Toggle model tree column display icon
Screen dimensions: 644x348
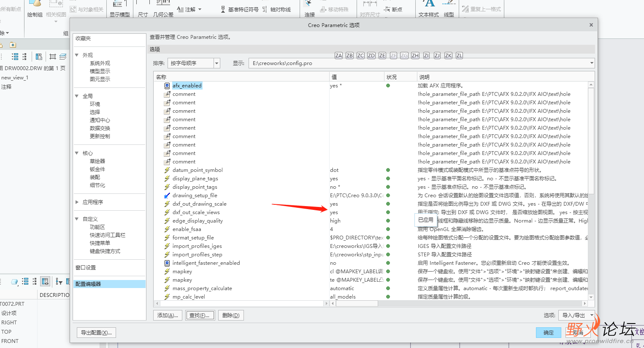46,281
